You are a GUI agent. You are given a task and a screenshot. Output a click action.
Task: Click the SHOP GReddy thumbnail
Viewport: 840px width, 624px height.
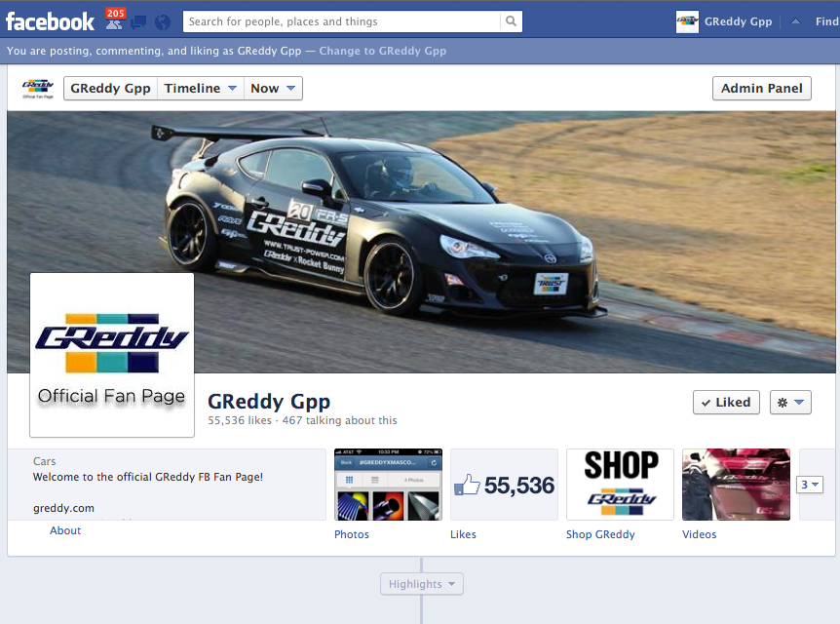coord(620,485)
